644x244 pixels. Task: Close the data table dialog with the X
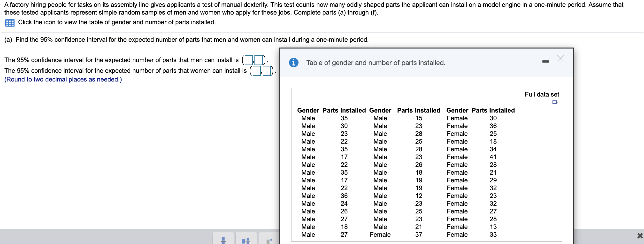pos(561,59)
